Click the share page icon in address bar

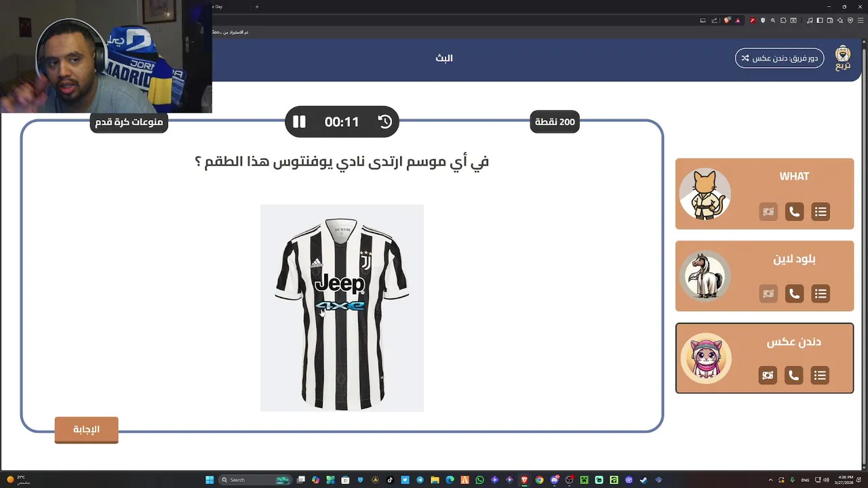(x=714, y=20)
